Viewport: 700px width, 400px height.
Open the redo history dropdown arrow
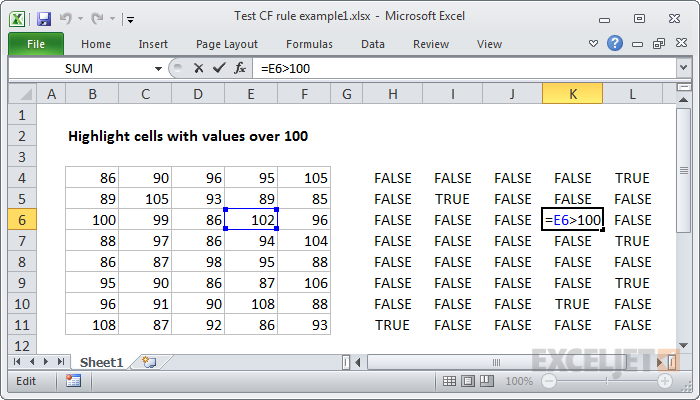112,19
